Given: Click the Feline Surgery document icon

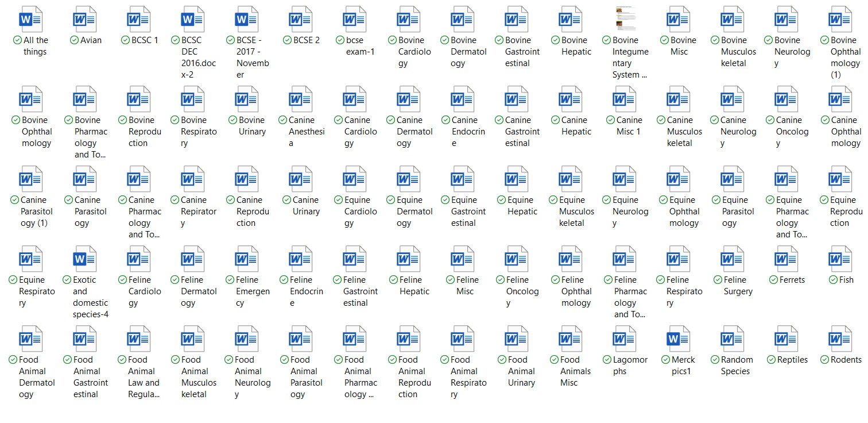Looking at the screenshot, I should pyautogui.click(x=733, y=259).
